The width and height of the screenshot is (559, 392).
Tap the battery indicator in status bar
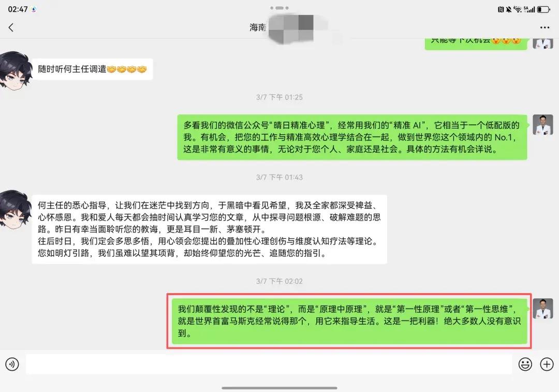543,10
